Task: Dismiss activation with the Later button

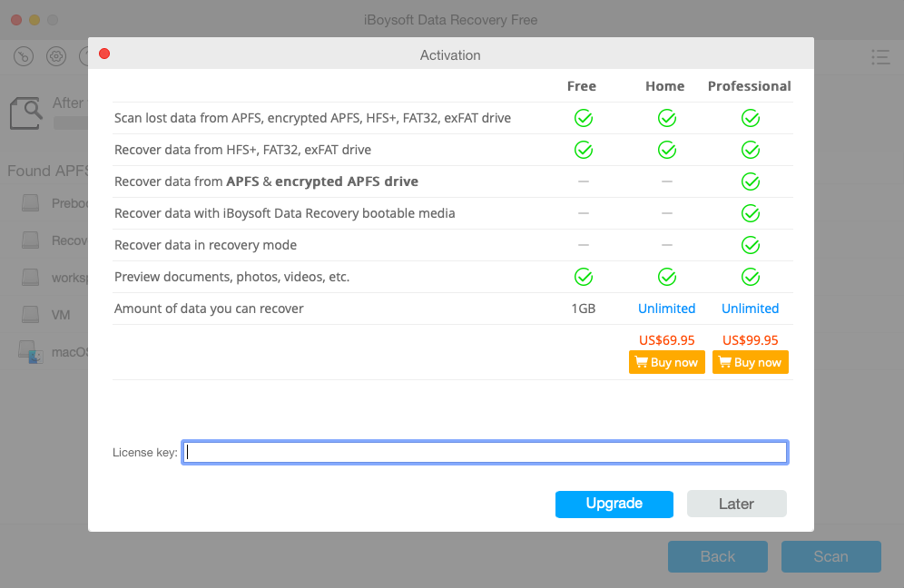Action: pos(736,504)
